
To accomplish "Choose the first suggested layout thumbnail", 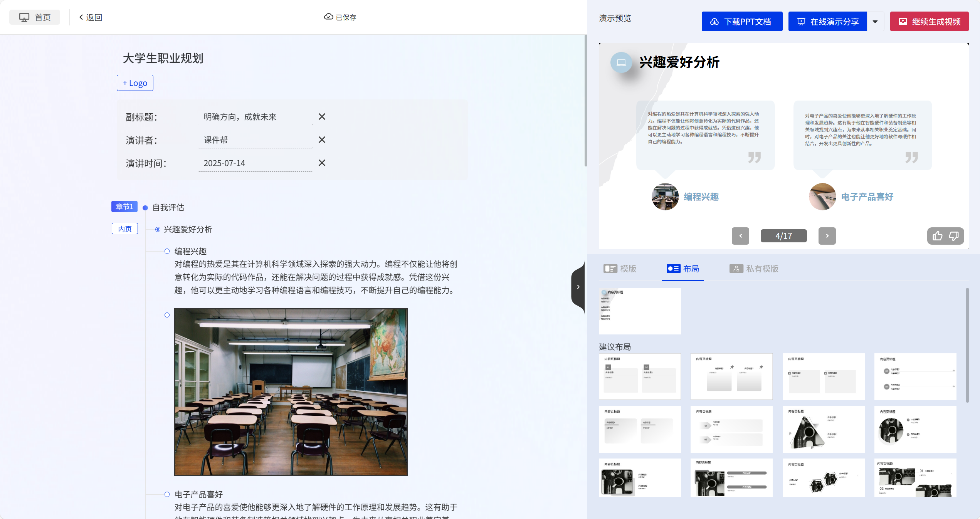I will (x=639, y=376).
